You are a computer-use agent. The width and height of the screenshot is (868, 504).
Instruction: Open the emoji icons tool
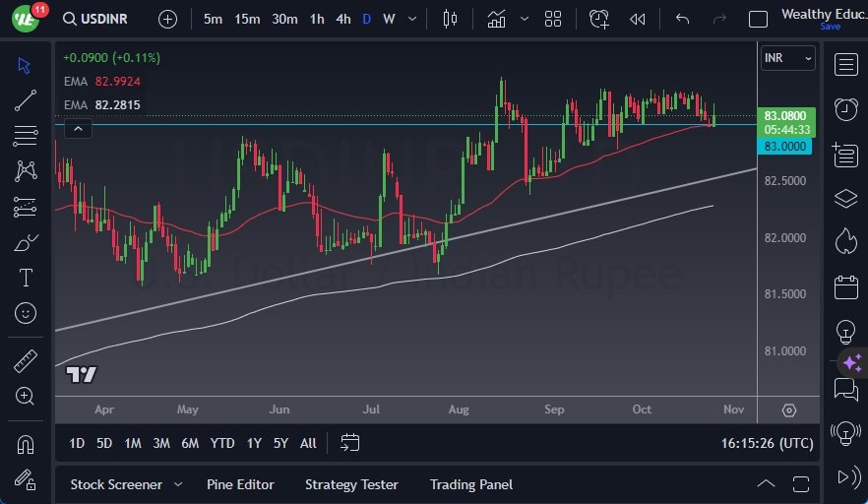coord(26,313)
